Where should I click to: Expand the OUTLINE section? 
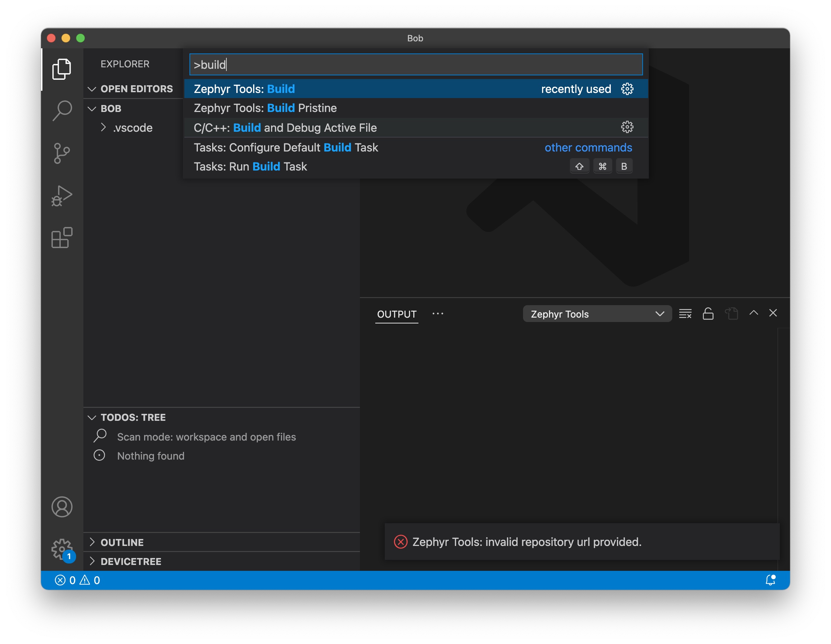pyautogui.click(x=122, y=542)
